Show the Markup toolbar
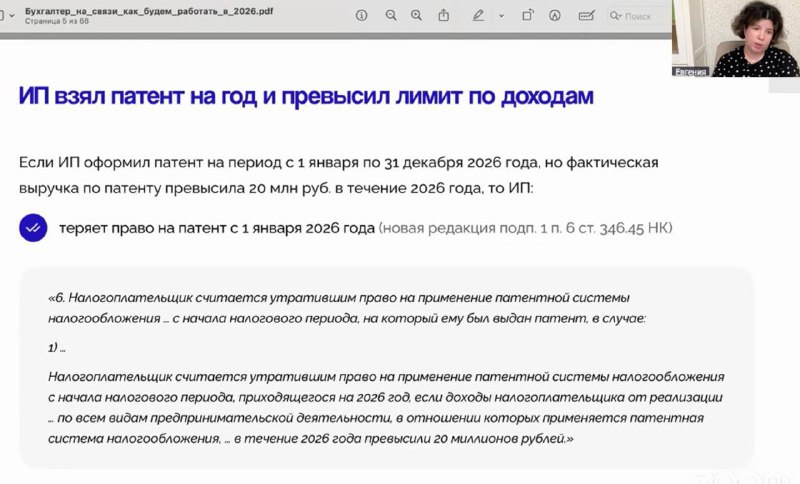Image resolution: width=800 pixels, height=484 pixels. 555,15
